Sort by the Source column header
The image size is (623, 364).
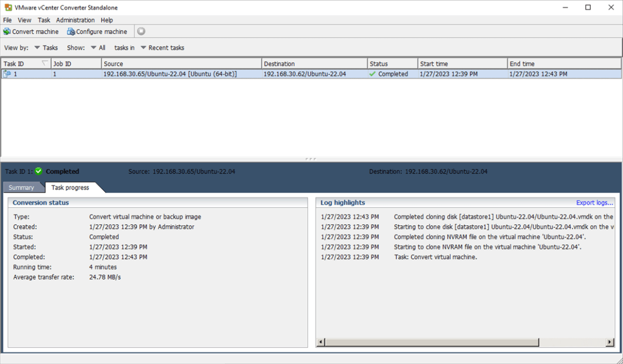pos(181,64)
